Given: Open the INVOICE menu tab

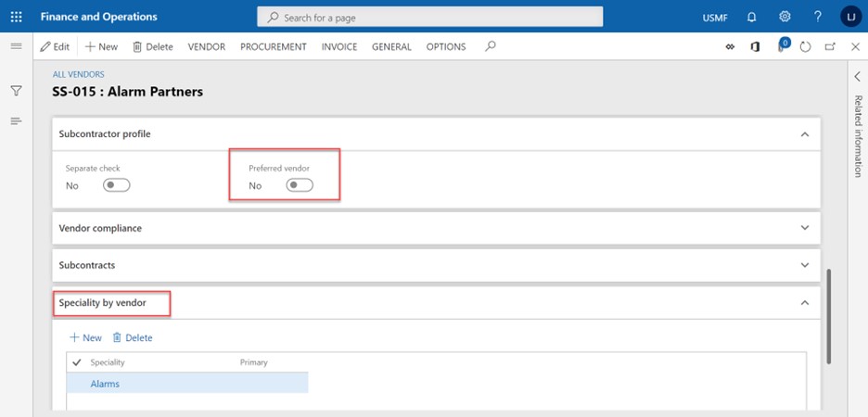Looking at the screenshot, I should pyautogui.click(x=338, y=46).
